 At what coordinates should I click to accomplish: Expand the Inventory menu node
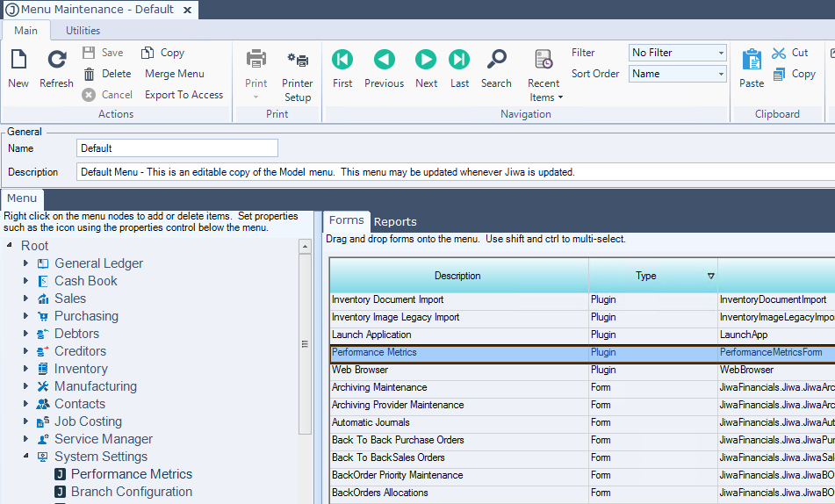coord(26,369)
